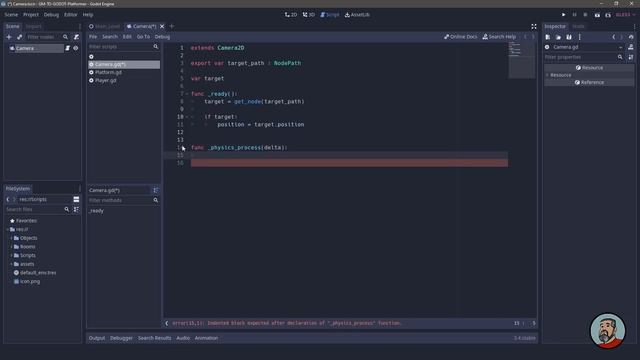This screenshot has width=640, height=360.
Task: Click the Play Scene clapper icon
Action: pos(597,15)
